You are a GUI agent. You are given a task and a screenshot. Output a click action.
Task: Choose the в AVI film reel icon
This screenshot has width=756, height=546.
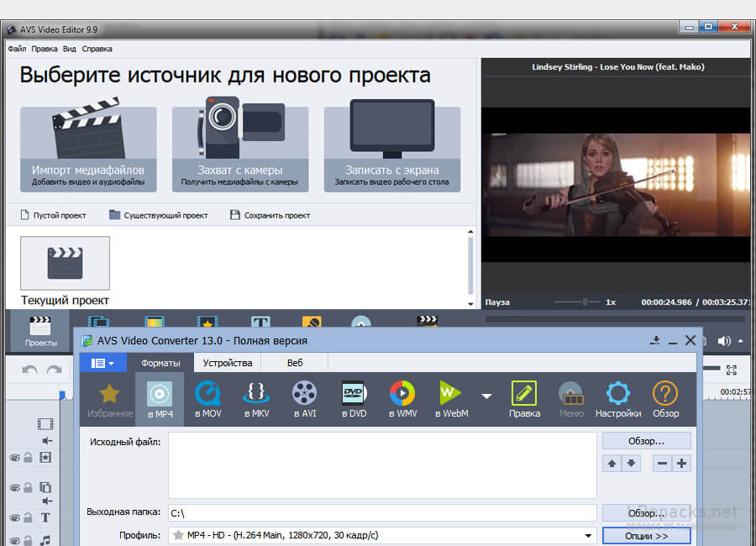point(305,399)
